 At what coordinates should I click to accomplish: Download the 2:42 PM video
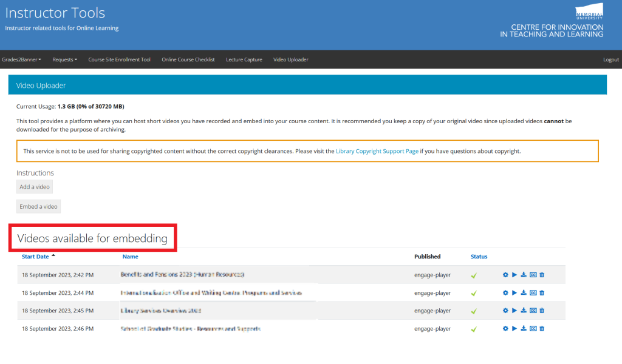tap(524, 275)
